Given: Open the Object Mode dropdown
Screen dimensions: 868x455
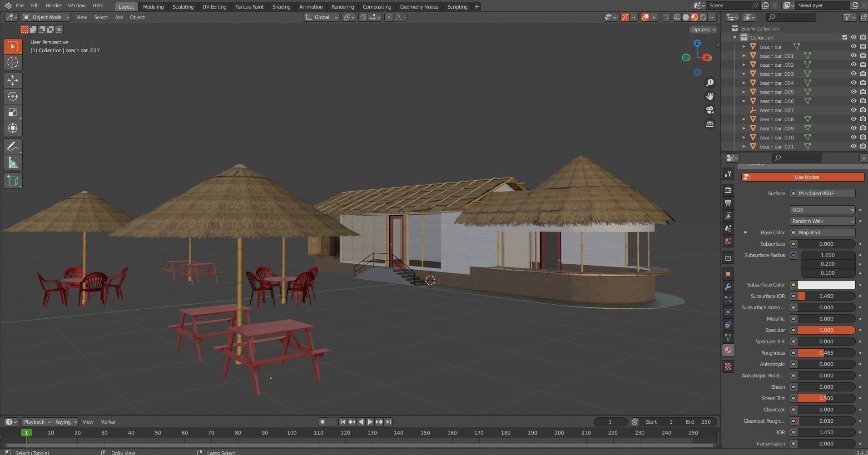Looking at the screenshot, I should pos(46,17).
